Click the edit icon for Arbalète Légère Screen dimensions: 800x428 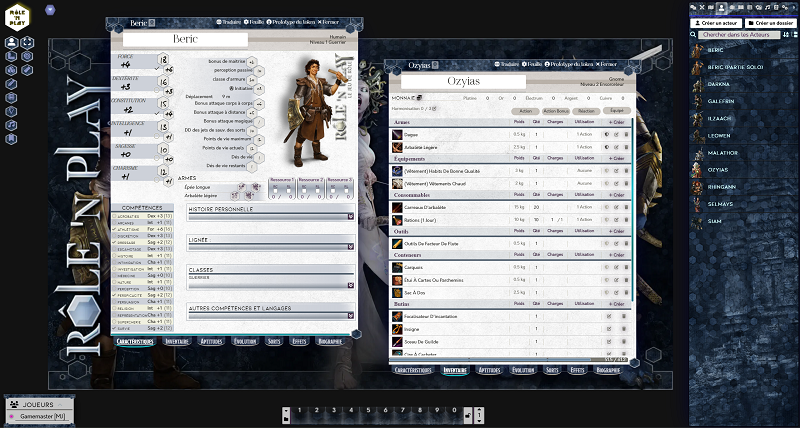(x=616, y=147)
